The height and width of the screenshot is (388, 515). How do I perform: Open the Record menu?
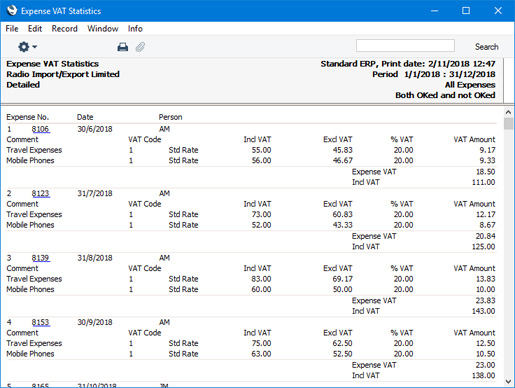(x=64, y=29)
